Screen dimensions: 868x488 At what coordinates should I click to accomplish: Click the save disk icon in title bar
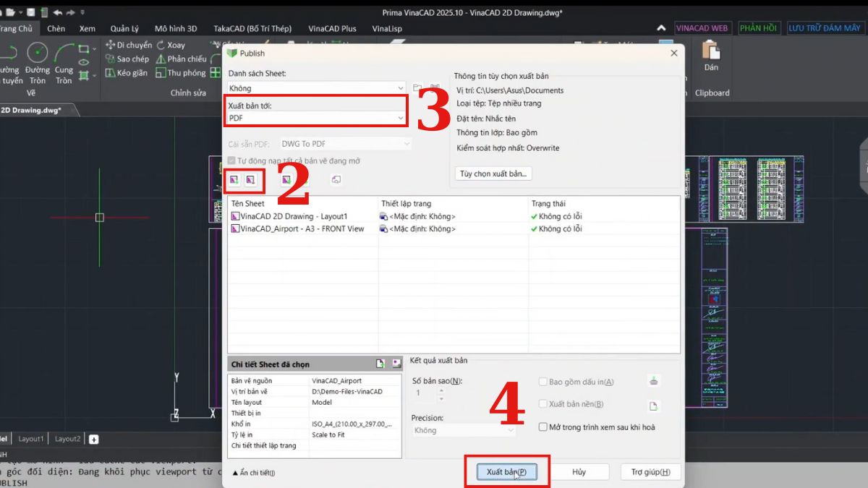pos(31,12)
